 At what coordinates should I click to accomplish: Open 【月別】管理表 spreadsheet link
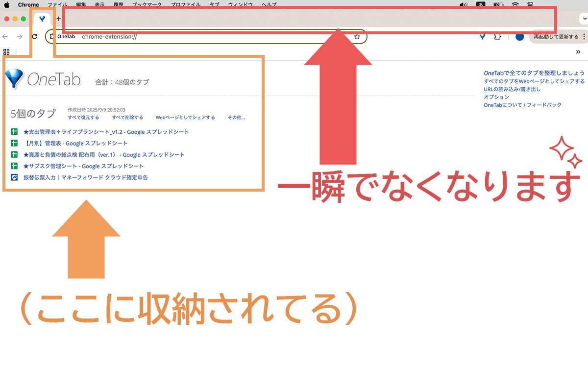[x=75, y=144]
